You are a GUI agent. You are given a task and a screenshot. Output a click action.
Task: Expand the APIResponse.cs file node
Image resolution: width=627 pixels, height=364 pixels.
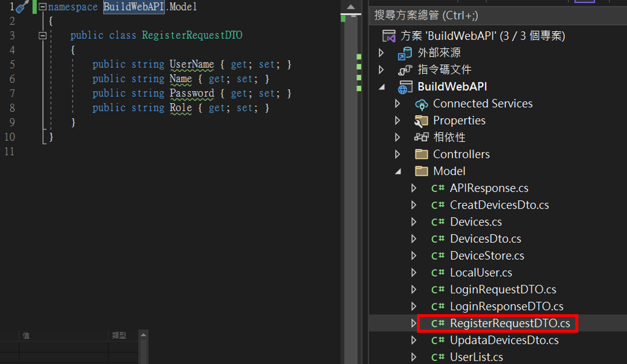point(414,188)
